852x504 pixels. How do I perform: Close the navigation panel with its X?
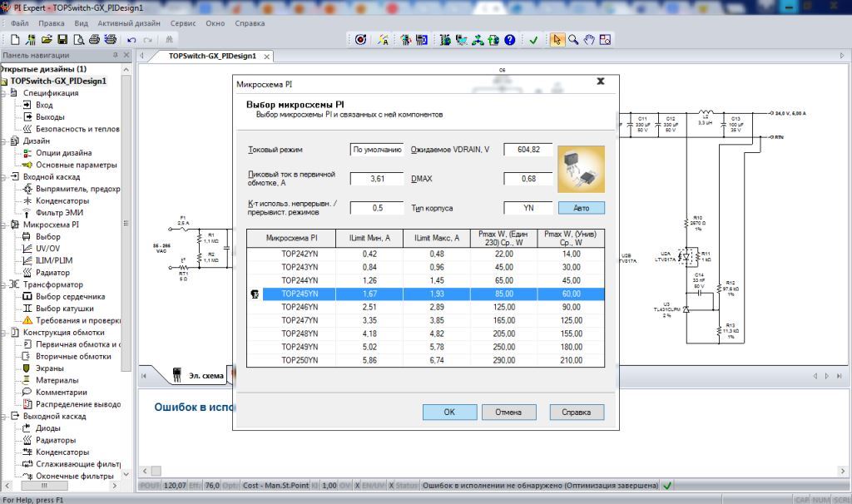click(x=126, y=55)
